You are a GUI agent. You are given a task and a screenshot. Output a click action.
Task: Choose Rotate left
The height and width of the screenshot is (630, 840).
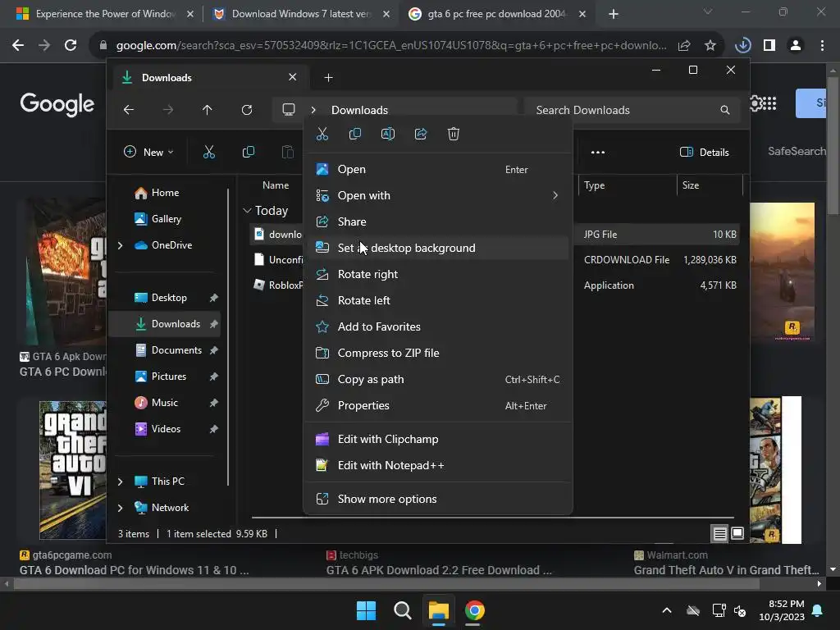click(x=438, y=300)
